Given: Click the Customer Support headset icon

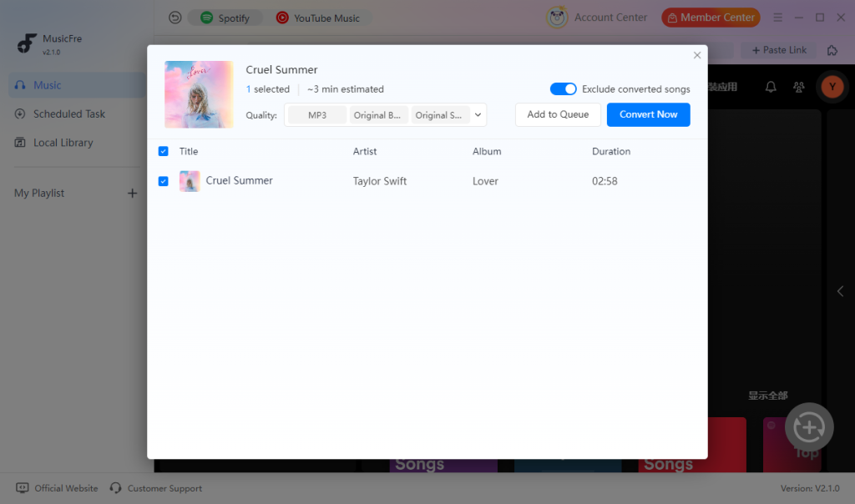Looking at the screenshot, I should pyautogui.click(x=115, y=487).
